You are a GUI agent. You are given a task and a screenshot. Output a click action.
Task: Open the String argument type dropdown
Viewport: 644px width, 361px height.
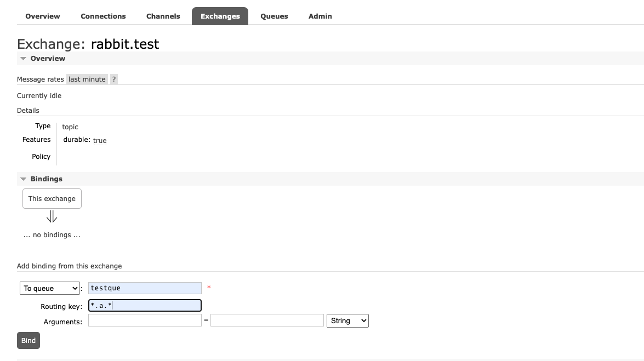click(347, 321)
